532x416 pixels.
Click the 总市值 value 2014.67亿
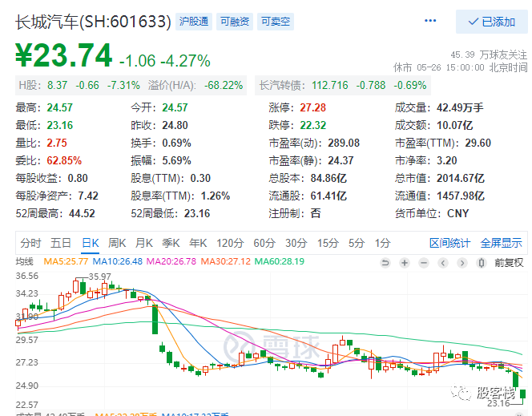[461, 178]
